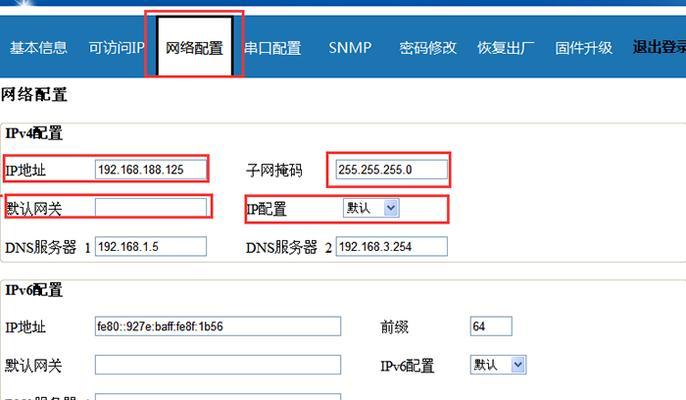The image size is (686, 400).
Task: Click the DNS服务器 2 field 192.168.3.254
Action: (392, 246)
